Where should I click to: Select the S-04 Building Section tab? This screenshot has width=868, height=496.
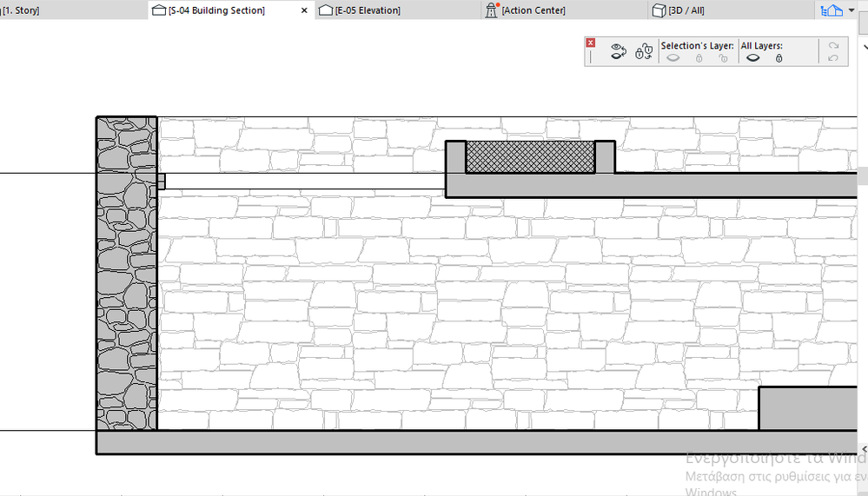pos(216,10)
